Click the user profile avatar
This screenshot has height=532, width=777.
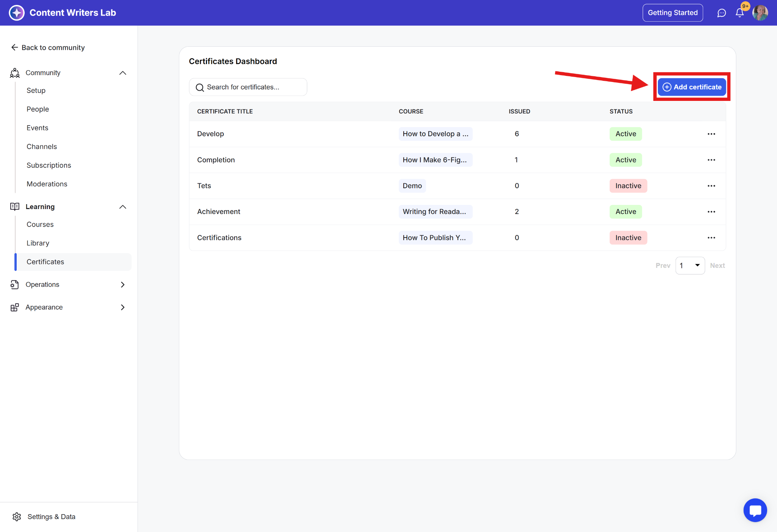pyautogui.click(x=760, y=13)
